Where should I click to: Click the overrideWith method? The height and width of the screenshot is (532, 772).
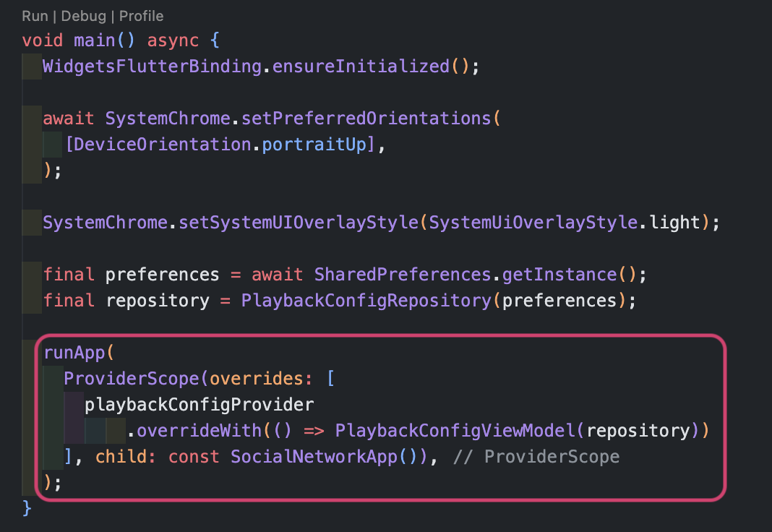[x=199, y=431]
